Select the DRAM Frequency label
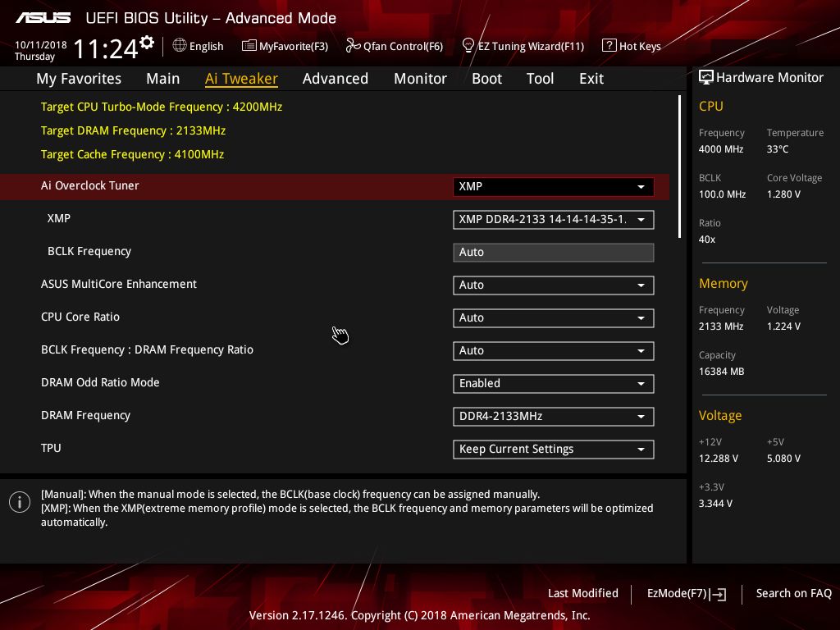 coord(85,416)
